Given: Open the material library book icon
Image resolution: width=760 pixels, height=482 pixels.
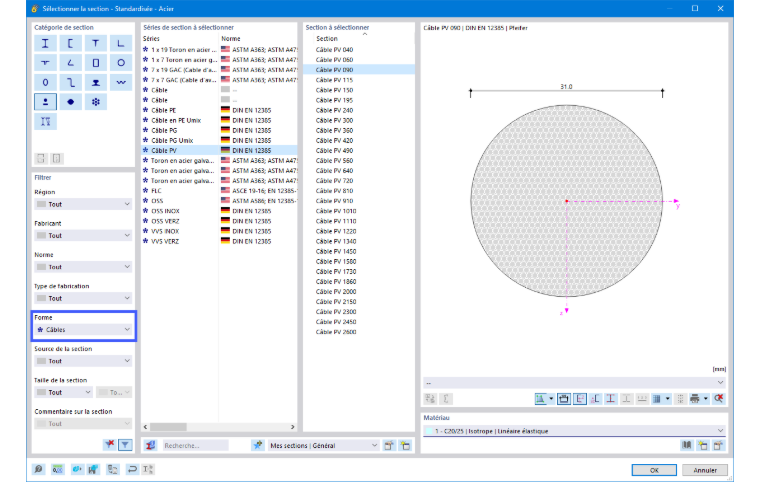Looking at the screenshot, I should point(686,445).
